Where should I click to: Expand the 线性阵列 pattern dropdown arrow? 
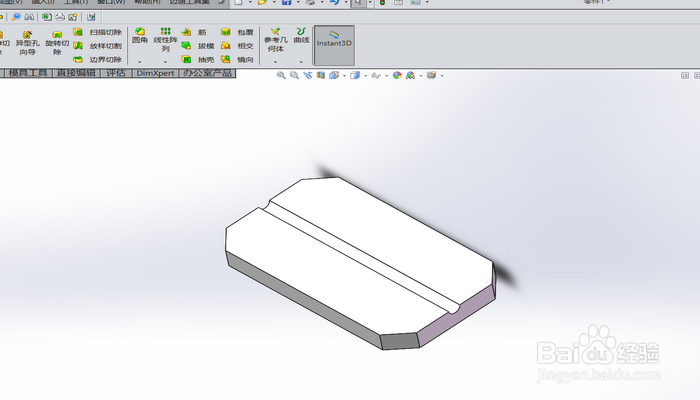tap(165, 62)
